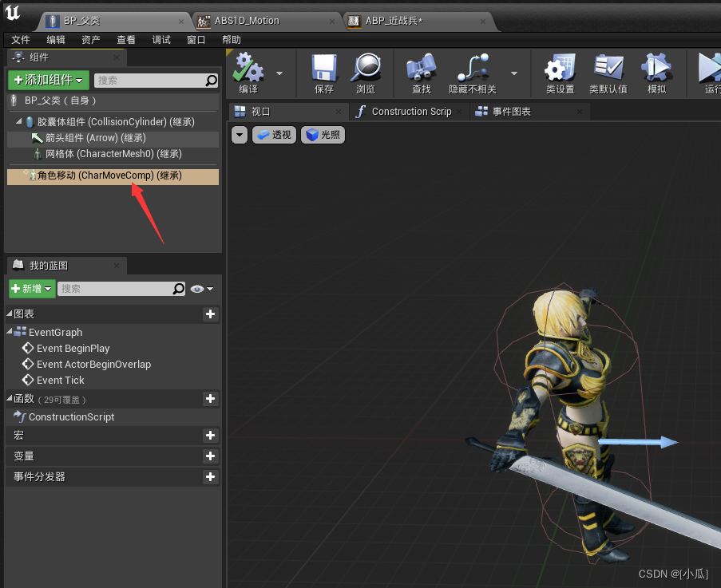The height and width of the screenshot is (588, 721).
Task: Click the Unreal Engine logo icon
Action: pyautogui.click(x=13, y=12)
